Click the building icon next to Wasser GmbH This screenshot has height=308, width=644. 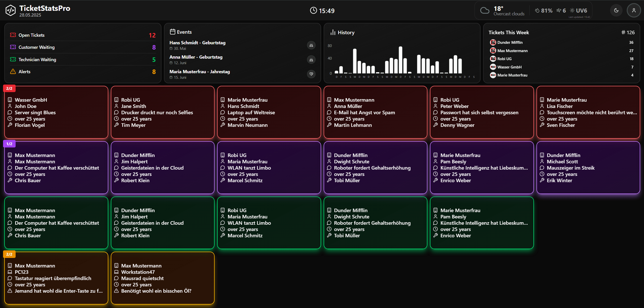10,100
